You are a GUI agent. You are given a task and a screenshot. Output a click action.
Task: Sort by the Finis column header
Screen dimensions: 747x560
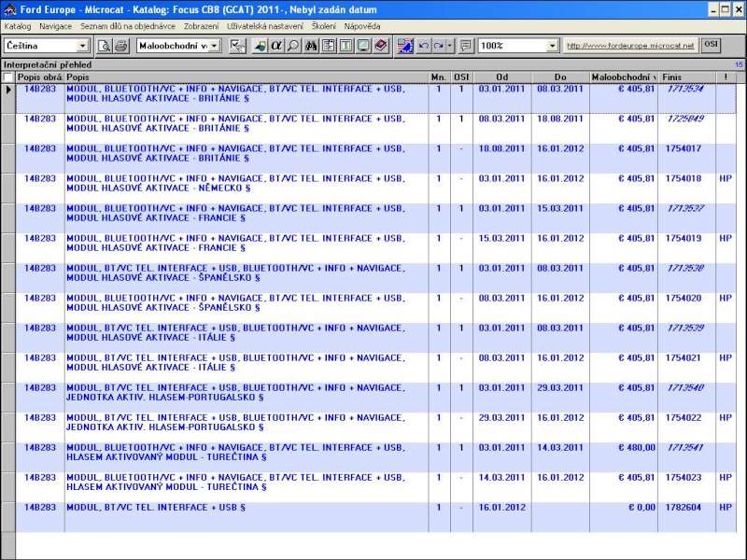click(x=686, y=77)
